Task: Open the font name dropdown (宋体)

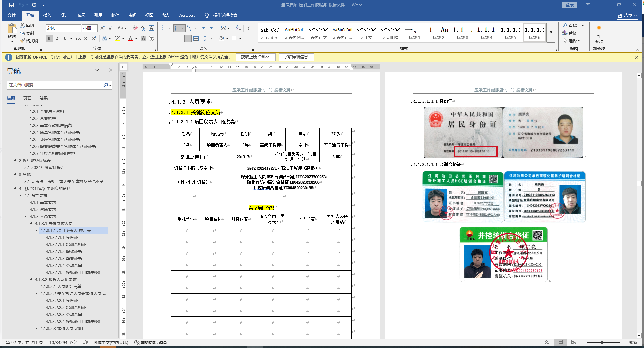Action: point(79,28)
